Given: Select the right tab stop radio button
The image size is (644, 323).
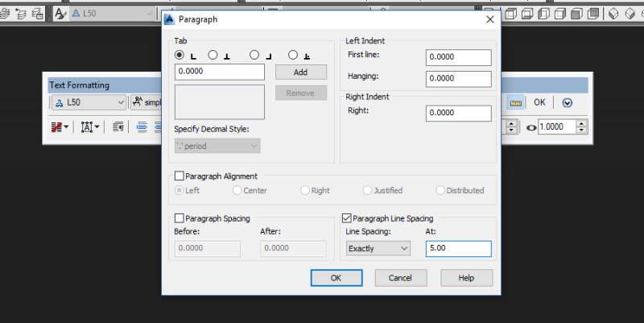Looking at the screenshot, I should click(254, 55).
